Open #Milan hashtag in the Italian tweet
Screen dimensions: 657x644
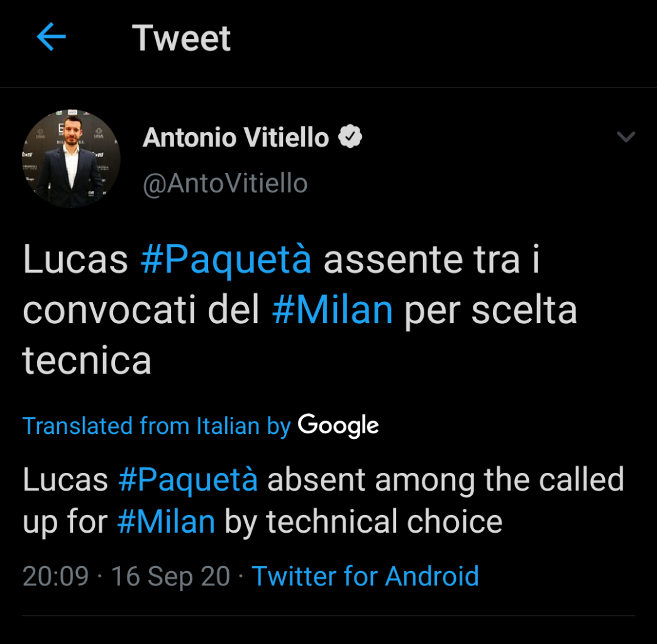pos(332,311)
